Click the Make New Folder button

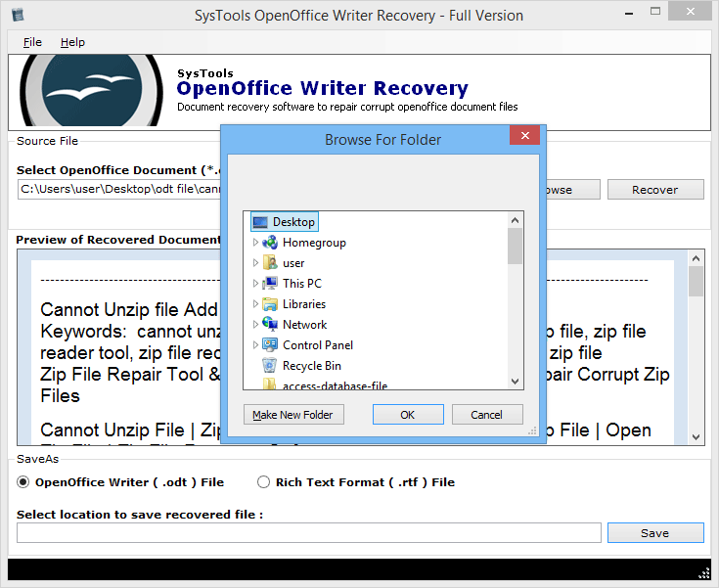coord(293,415)
